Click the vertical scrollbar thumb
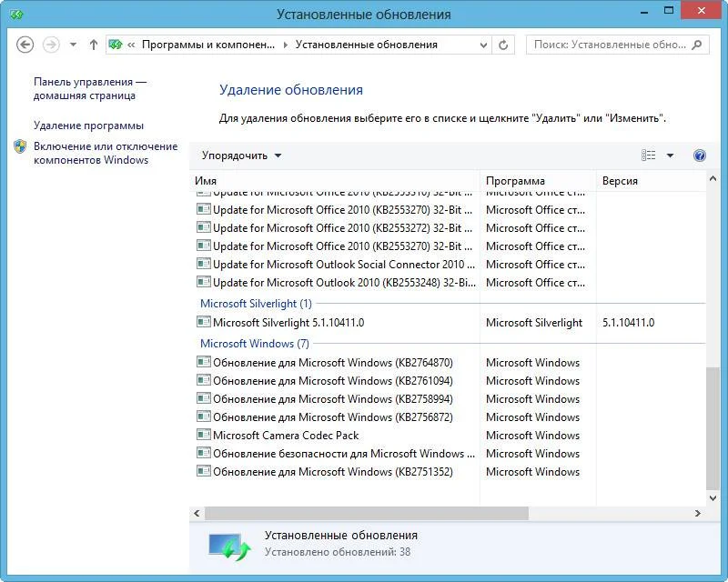 pyautogui.click(x=713, y=428)
